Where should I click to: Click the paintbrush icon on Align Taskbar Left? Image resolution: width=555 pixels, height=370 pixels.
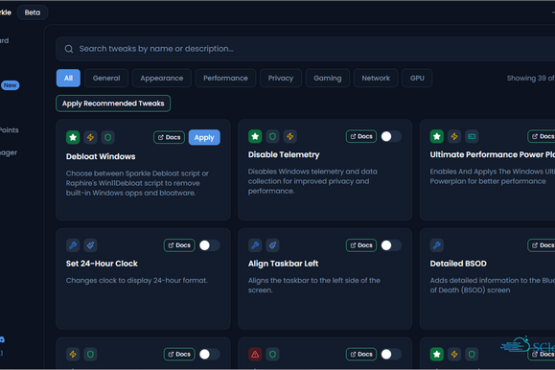pos(272,245)
